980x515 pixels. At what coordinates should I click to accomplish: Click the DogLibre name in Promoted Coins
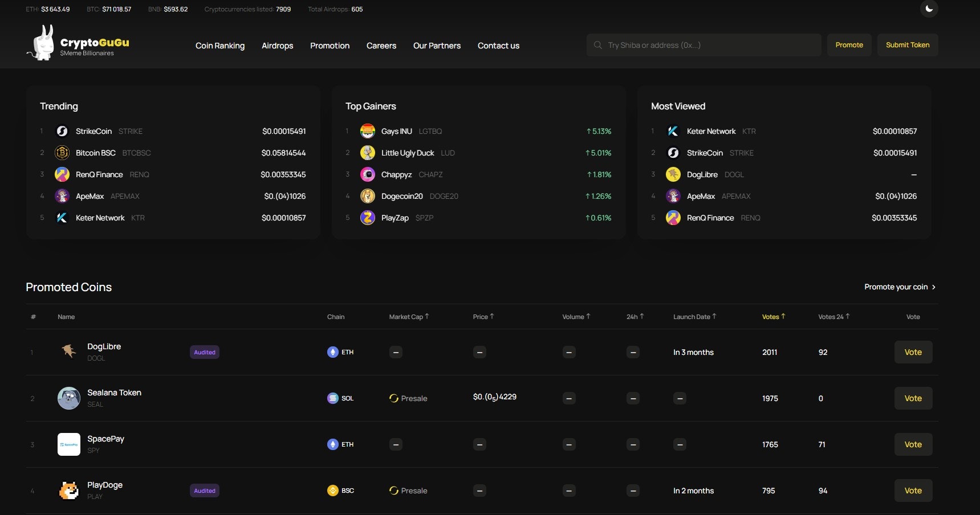104,346
